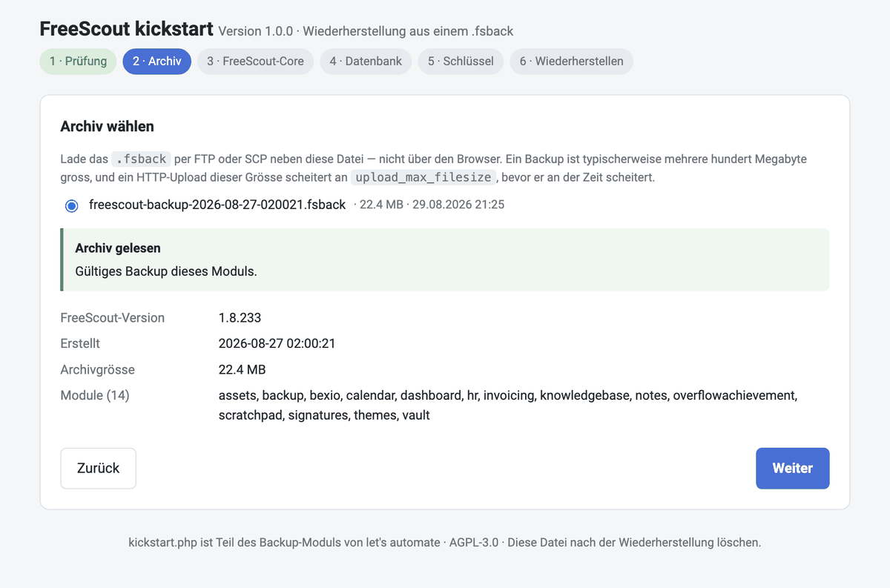Click the upload_max_filesize code label
This screenshot has height=588, width=890.
click(x=423, y=178)
